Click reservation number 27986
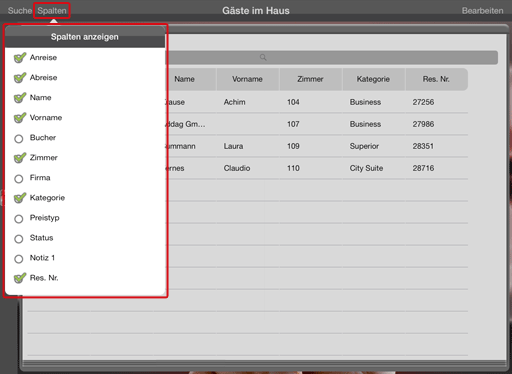The width and height of the screenshot is (512, 374). (x=423, y=124)
